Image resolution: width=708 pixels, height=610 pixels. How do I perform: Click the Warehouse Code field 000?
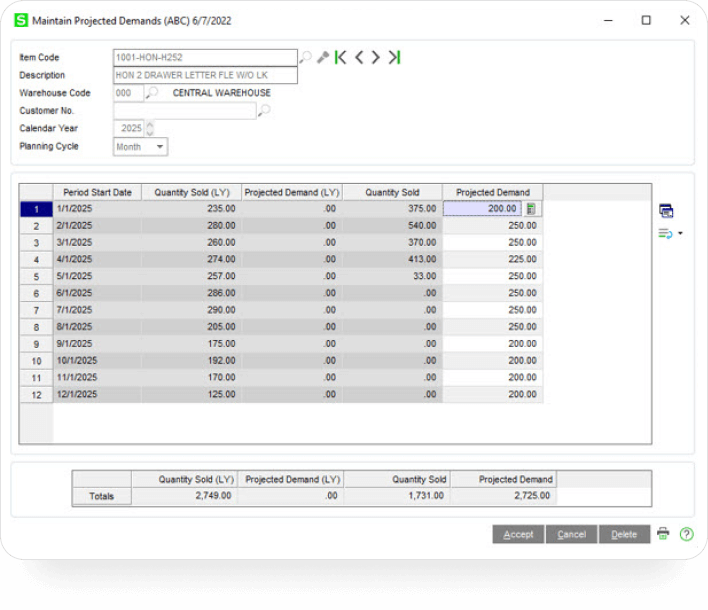128,93
